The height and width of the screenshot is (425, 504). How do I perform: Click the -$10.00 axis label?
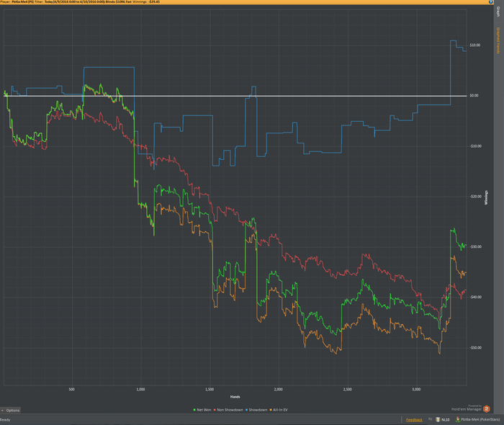coord(475,146)
